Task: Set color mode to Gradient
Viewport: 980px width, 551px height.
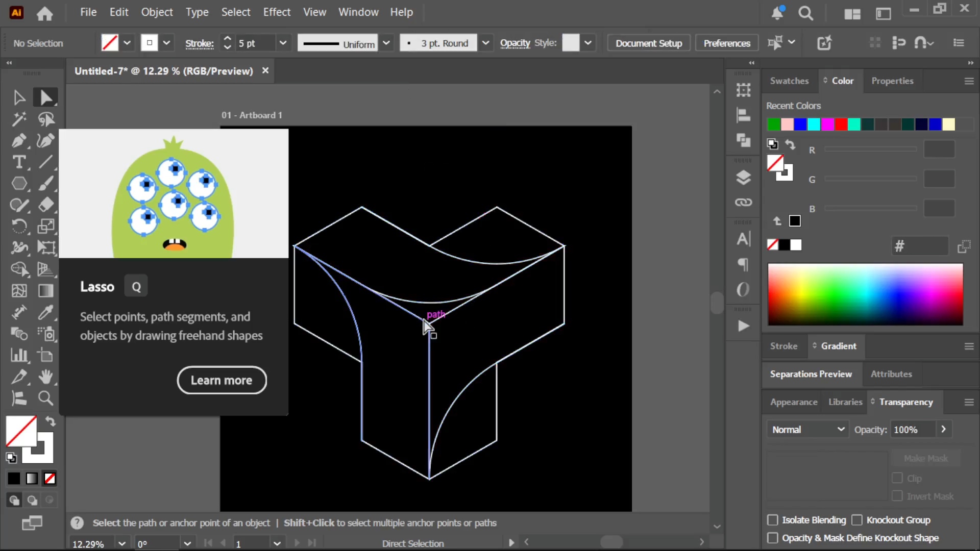Action: pos(32,479)
